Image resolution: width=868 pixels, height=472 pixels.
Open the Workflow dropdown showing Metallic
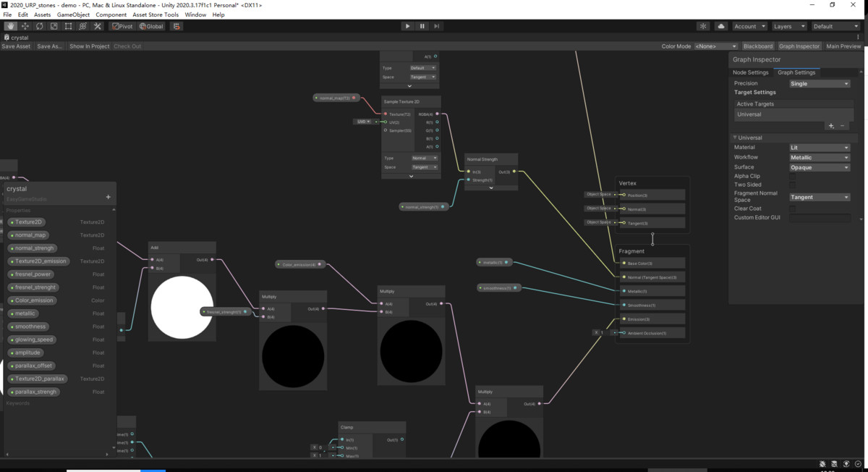(819, 156)
